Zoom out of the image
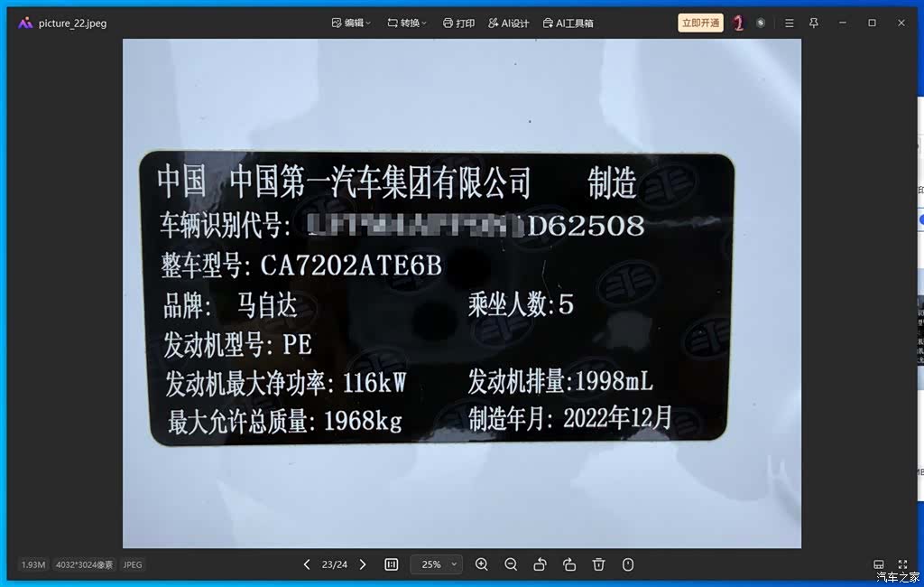The height and width of the screenshot is (587, 924). (x=511, y=564)
